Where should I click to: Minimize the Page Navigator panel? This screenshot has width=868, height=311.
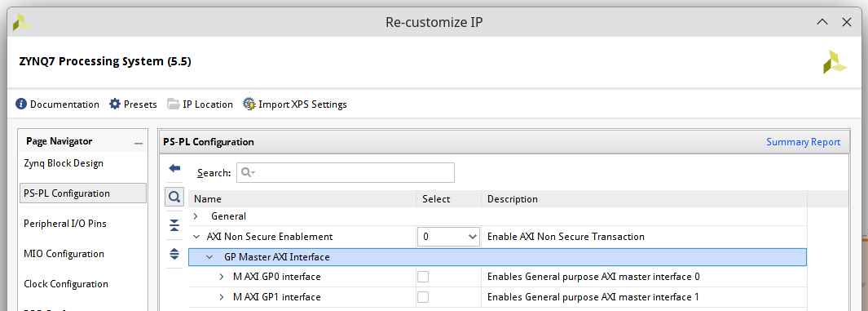coord(139,144)
